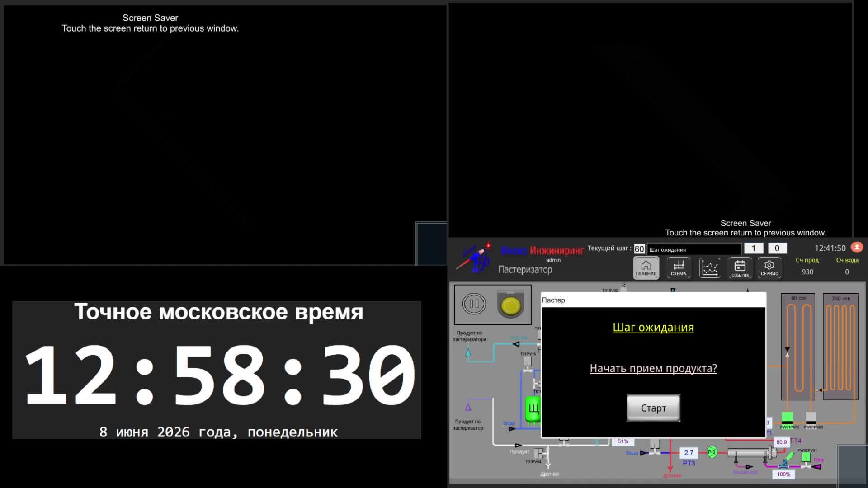Open the trends chart icon
Viewport: 868px width, 488px height.
point(709,268)
